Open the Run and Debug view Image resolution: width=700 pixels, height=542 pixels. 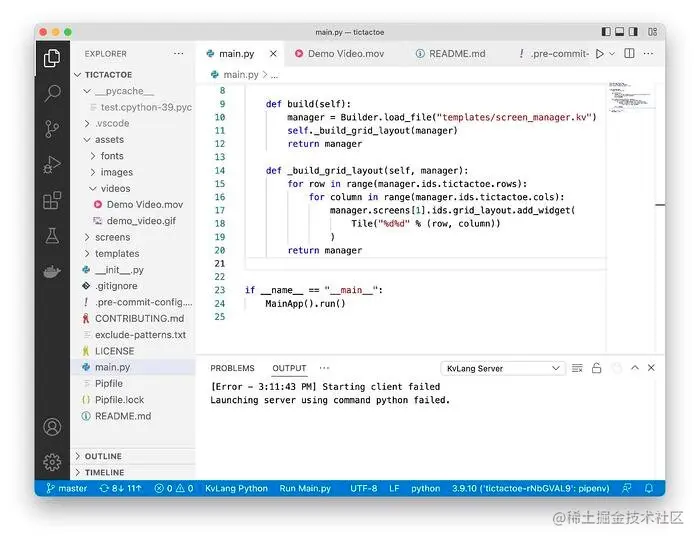click(52, 164)
